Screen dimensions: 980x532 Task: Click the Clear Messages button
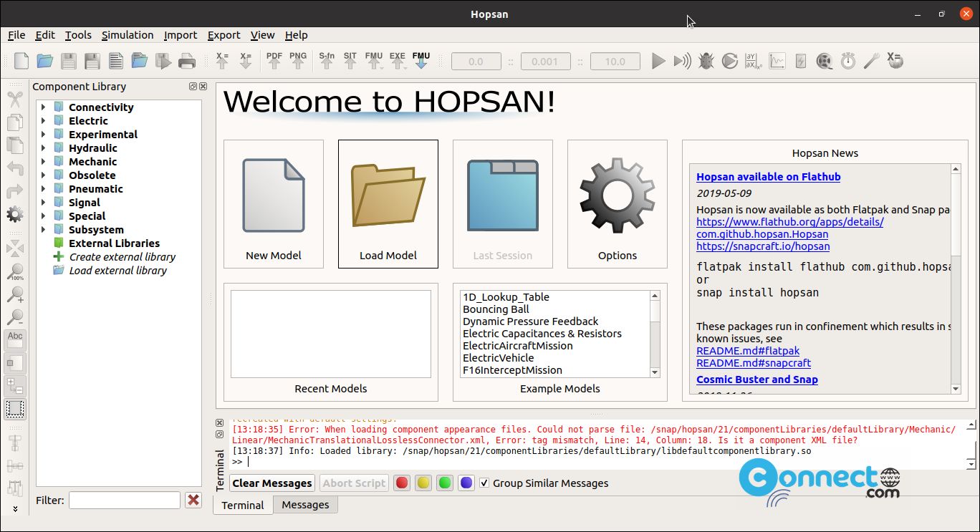pos(272,483)
